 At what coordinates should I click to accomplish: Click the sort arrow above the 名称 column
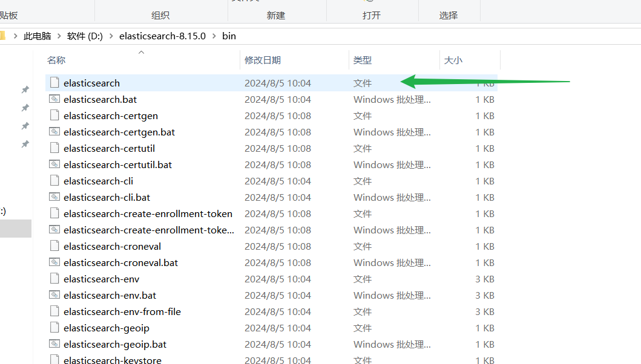pyautogui.click(x=142, y=52)
